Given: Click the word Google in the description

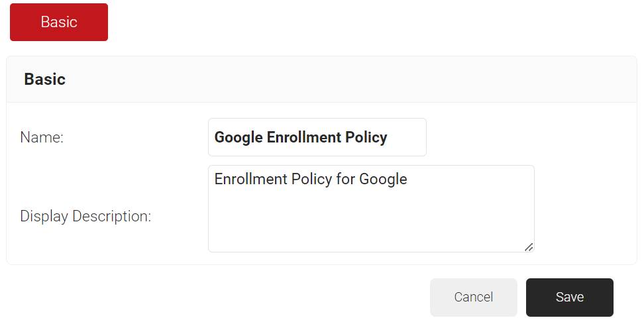Looking at the screenshot, I should point(383,179).
